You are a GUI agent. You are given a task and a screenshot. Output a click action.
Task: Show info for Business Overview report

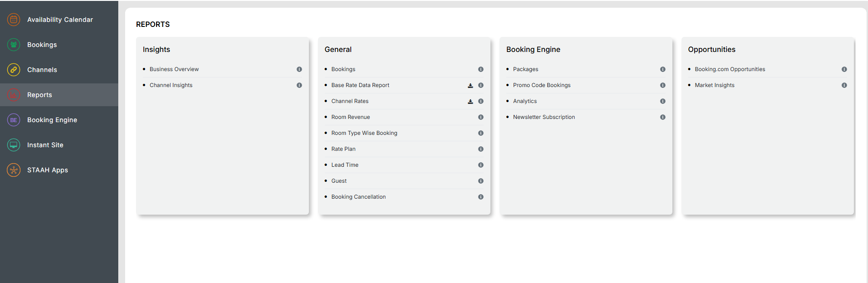(x=299, y=69)
